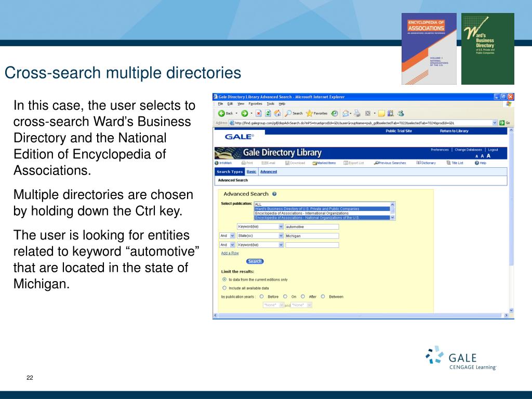Click the input field containing automotive
This screenshot has width=532, height=399.
[312, 227]
